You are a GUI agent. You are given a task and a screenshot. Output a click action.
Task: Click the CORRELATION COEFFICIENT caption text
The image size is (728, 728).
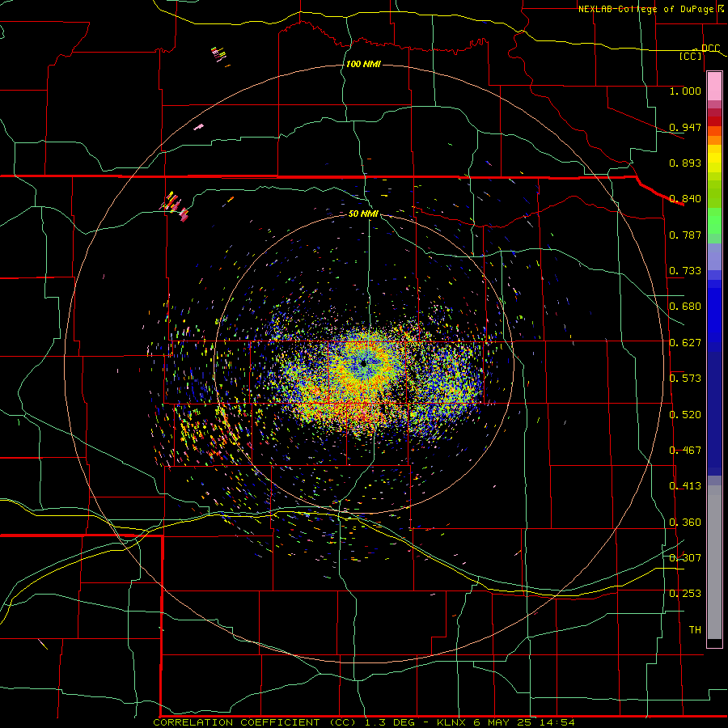pyautogui.click(x=236, y=722)
